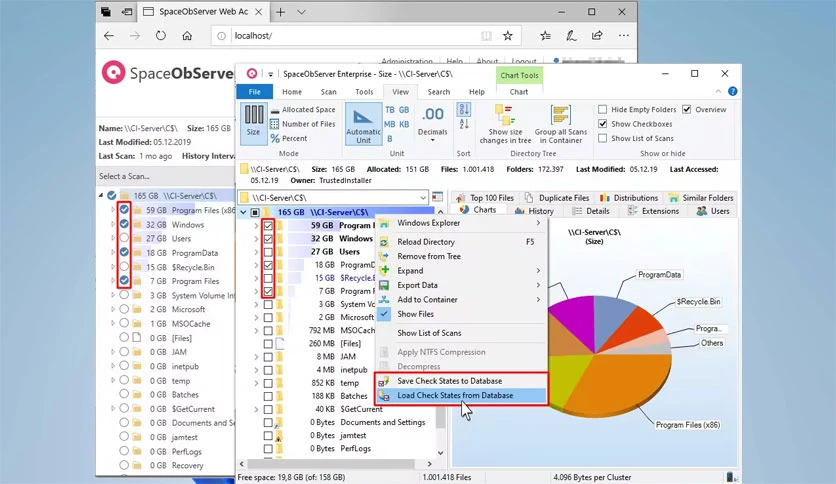
Task: Open the Top 100 Files tab
Action: point(485,198)
